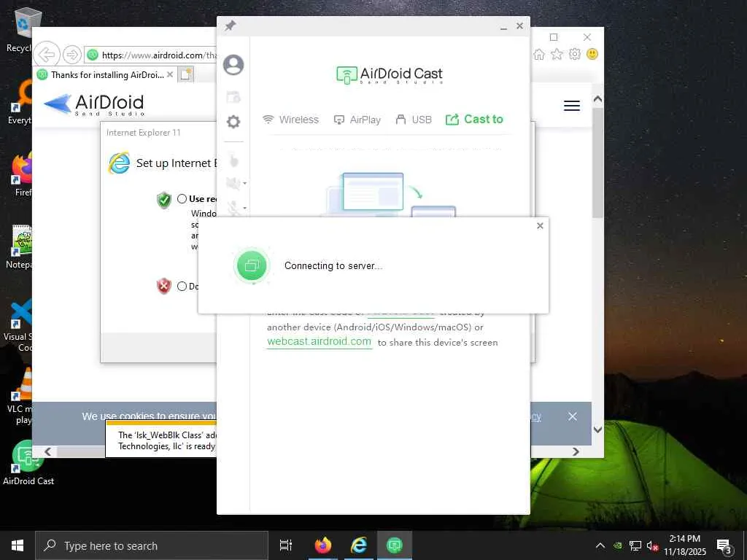
Task: Select the Use recommended settings radio button
Action: click(x=182, y=198)
